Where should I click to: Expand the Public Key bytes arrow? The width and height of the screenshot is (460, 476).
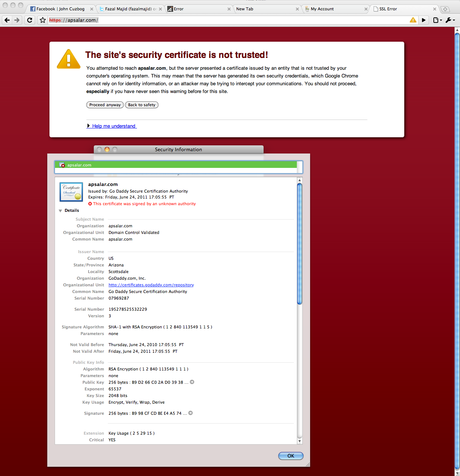click(x=192, y=382)
